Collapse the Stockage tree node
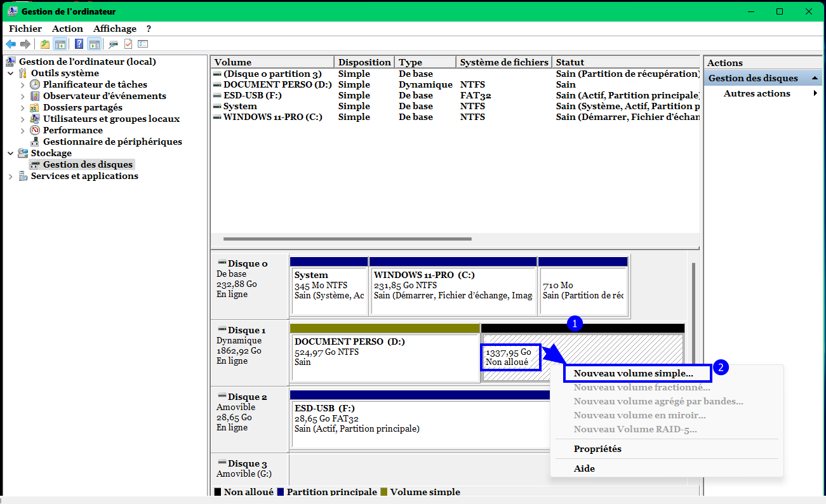The image size is (826, 504). [11, 153]
